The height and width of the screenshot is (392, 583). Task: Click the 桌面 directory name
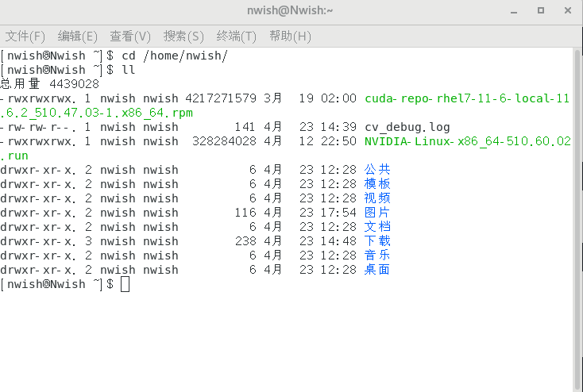377,270
